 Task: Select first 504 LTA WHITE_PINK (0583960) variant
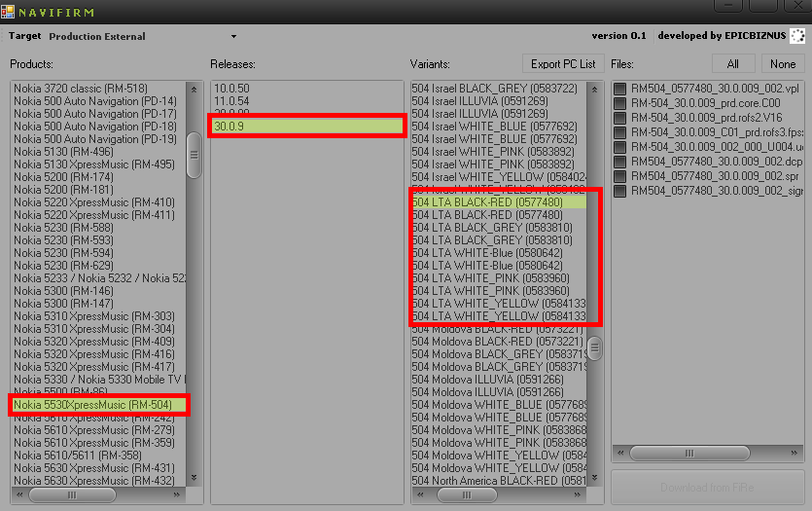click(490, 278)
